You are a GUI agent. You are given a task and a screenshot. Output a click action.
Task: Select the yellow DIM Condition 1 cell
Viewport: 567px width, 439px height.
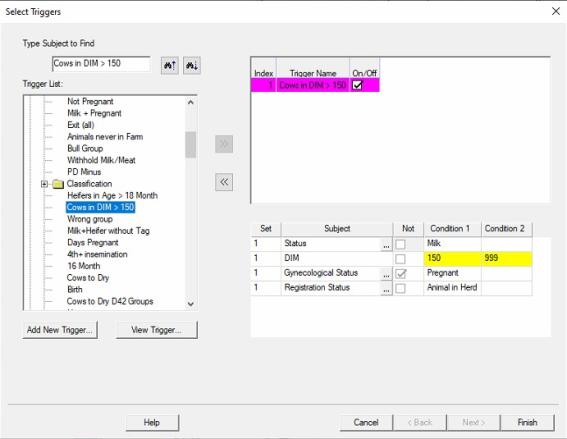click(452, 258)
